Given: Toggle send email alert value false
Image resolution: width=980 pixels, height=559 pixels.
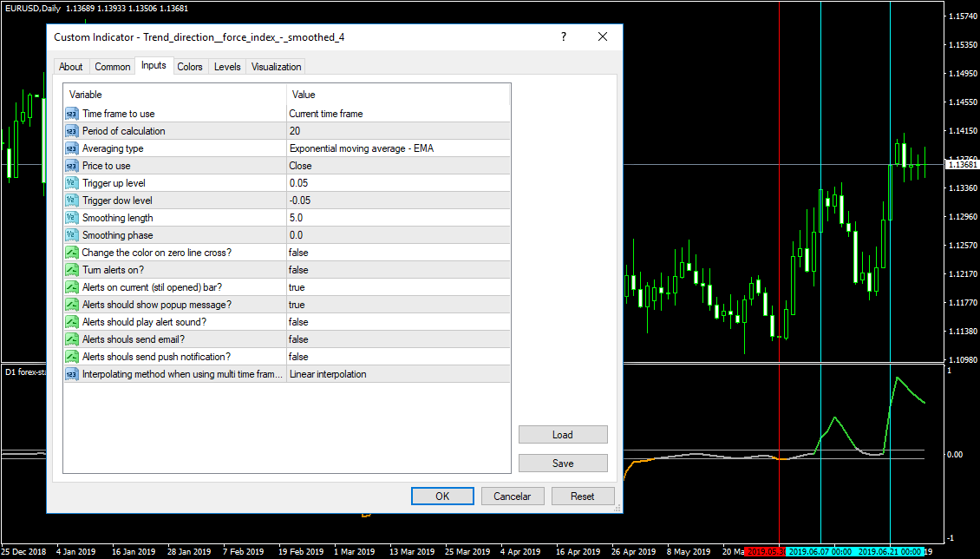Looking at the screenshot, I should (x=398, y=339).
